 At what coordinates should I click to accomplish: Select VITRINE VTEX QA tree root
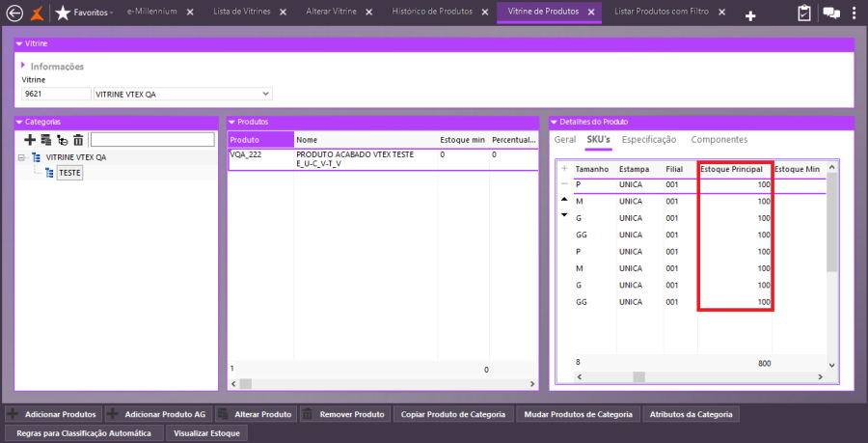76,157
